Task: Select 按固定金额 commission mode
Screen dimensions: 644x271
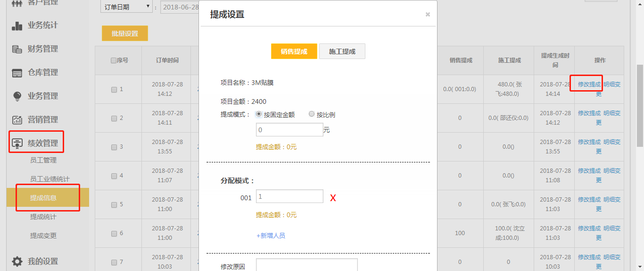Action: 259,114
